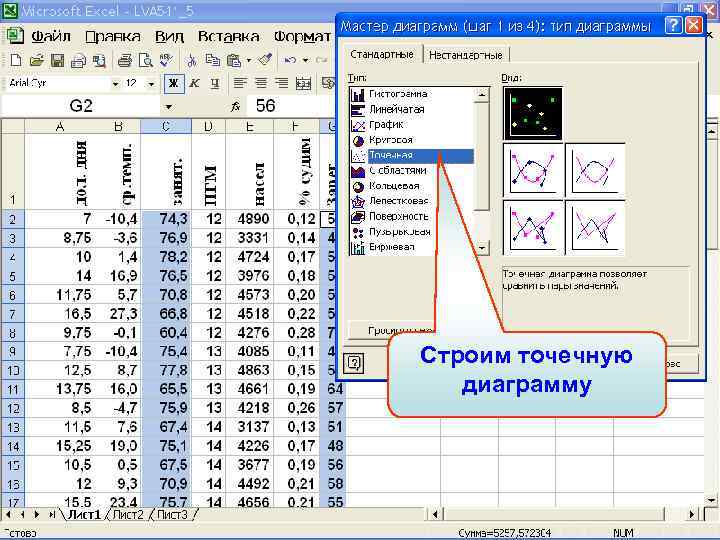Screen dimensions: 720x540
Task: Toggle Italic (К) formatting
Action: click(194, 84)
